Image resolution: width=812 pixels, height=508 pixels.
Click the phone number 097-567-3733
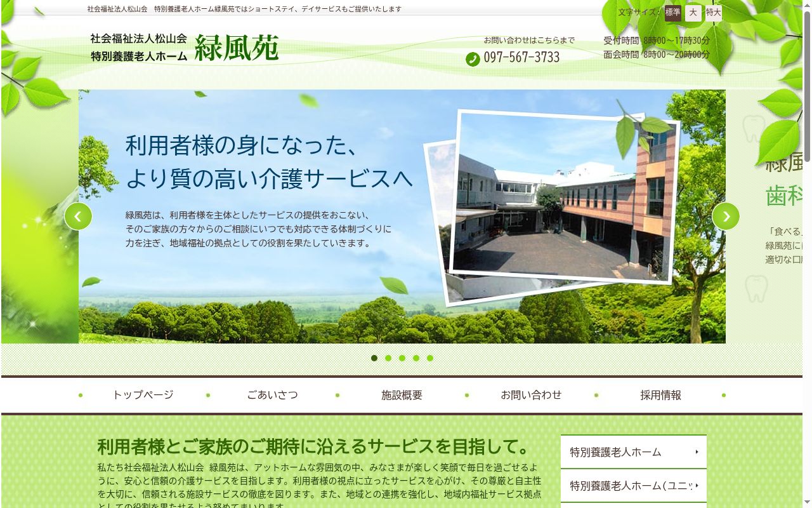point(521,58)
